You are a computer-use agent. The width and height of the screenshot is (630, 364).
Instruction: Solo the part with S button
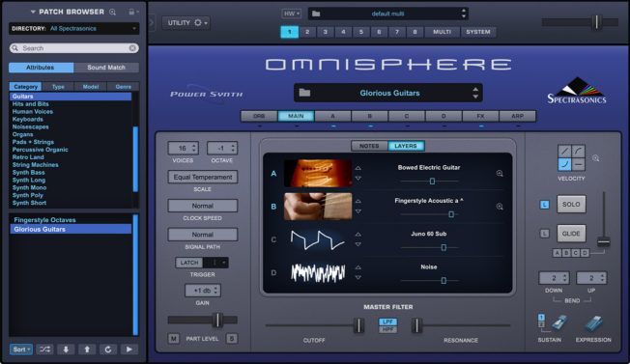[232, 339]
